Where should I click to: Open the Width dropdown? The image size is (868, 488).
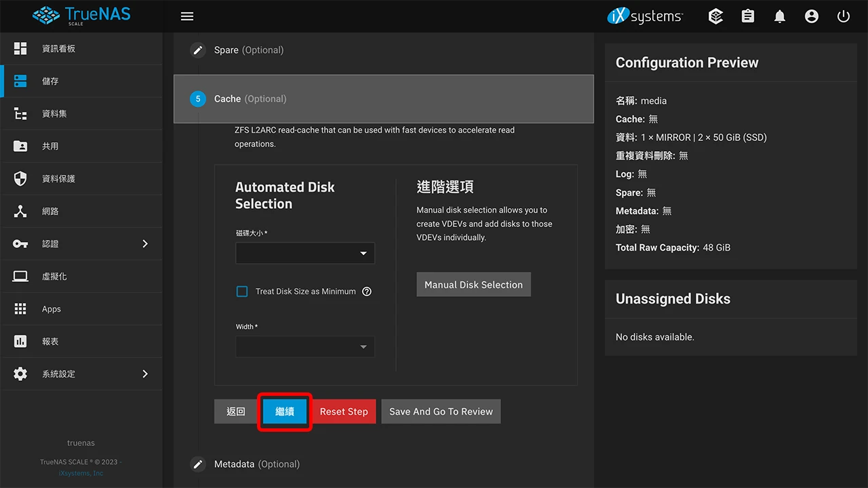[x=304, y=346]
